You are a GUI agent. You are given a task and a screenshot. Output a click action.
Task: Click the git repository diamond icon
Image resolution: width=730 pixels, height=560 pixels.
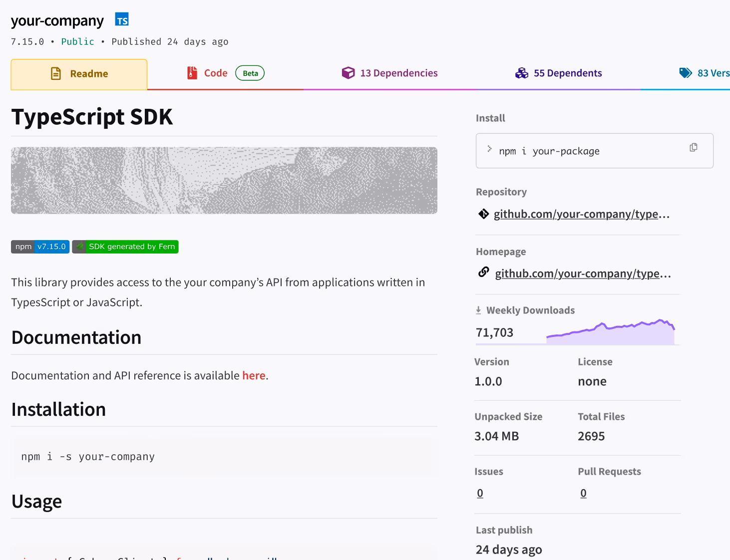tap(483, 214)
